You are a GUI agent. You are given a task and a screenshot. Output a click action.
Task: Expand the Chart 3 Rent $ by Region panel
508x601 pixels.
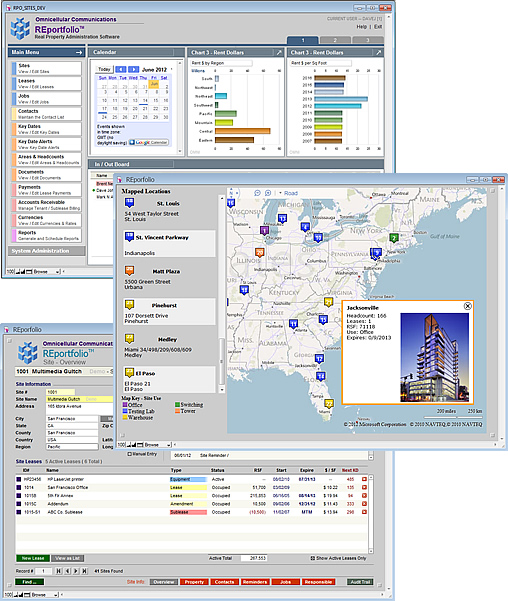279,53
